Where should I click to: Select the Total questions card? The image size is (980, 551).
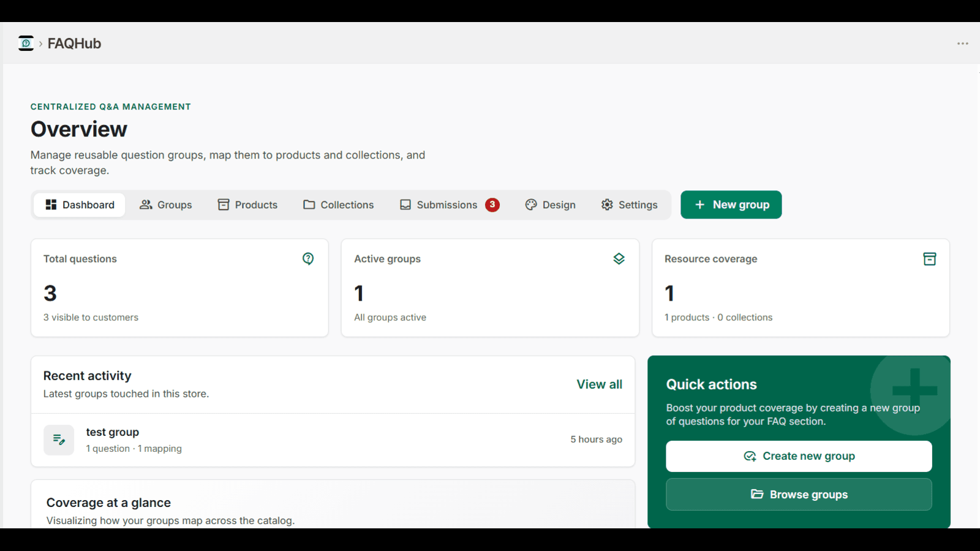click(x=179, y=288)
